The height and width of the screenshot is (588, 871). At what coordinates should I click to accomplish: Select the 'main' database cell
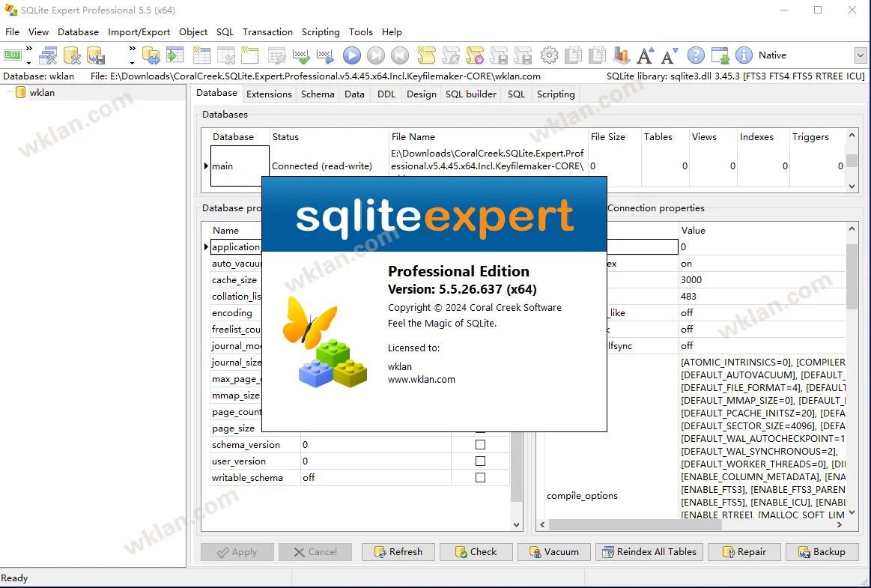coord(240,166)
